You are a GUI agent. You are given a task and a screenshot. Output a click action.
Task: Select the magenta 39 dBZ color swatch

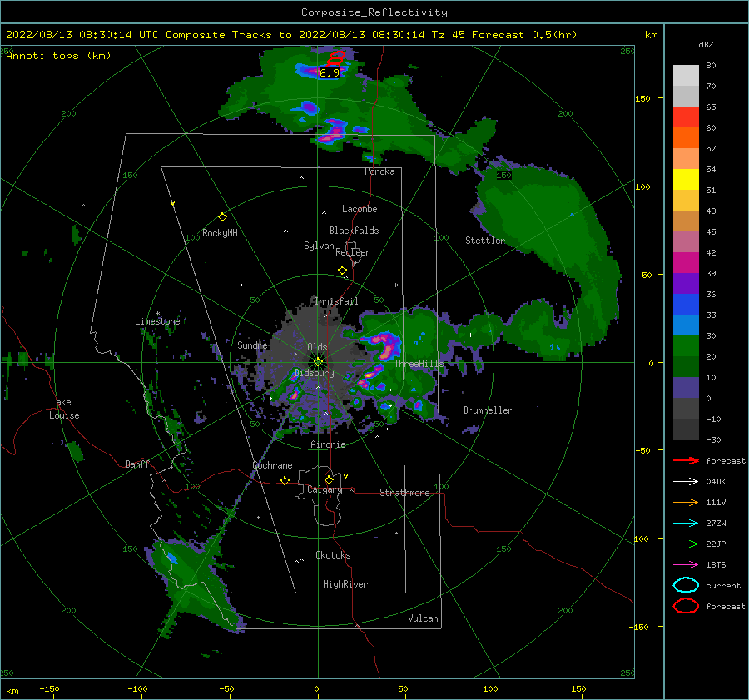pyautogui.click(x=686, y=262)
